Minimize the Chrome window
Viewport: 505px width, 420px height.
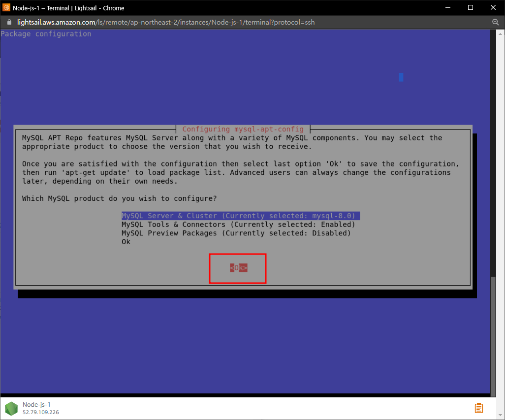pyautogui.click(x=448, y=7)
